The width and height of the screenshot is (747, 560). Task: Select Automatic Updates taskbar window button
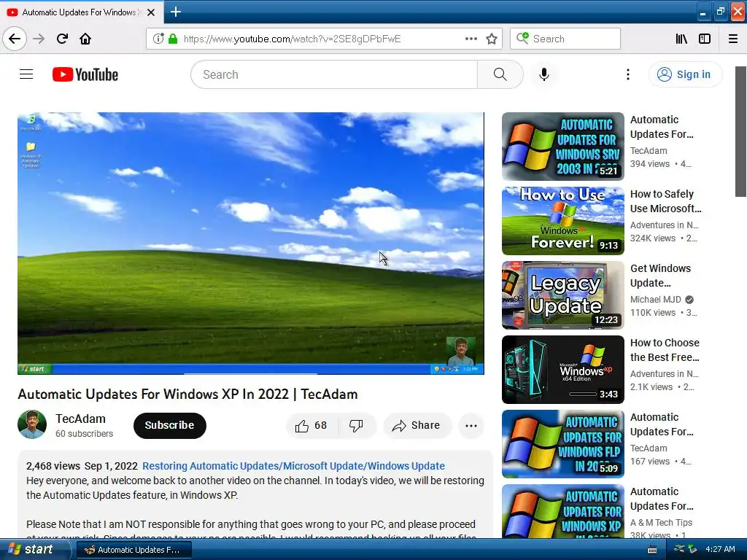(x=134, y=550)
